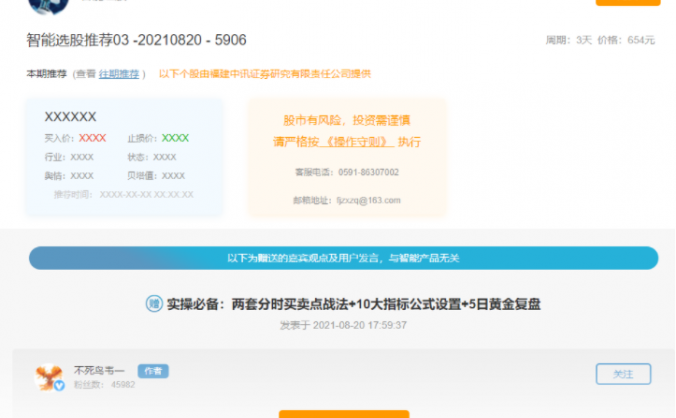This screenshot has width=676, height=418.
Task: Click the 粉丝数: 45982 text
Action: 104,384
